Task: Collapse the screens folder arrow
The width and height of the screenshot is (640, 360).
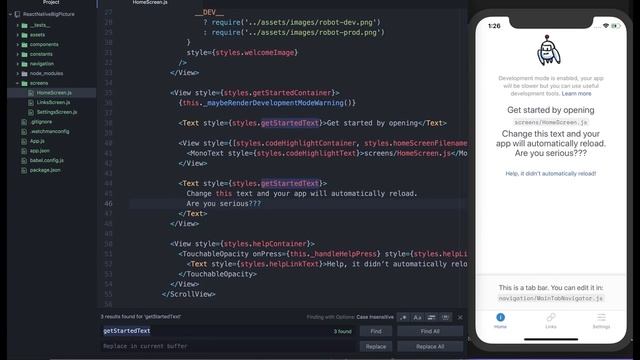Action: click(18, 83)
